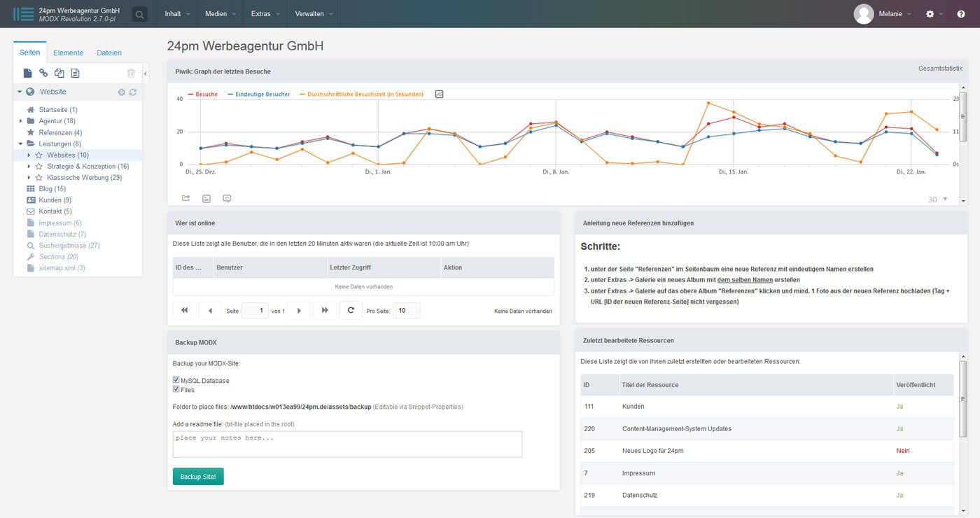Click the 'Letzter Zugriff' column header
The image size is (980, 518).
click(383, 267)
